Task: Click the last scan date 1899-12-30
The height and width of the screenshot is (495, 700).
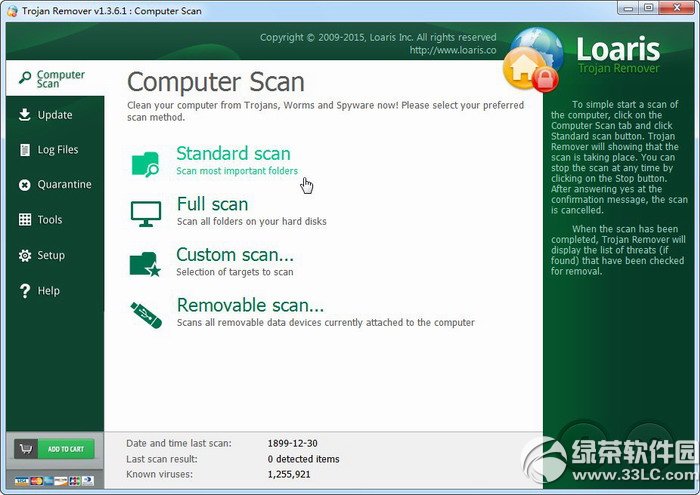Action: [x=292, y=444]
